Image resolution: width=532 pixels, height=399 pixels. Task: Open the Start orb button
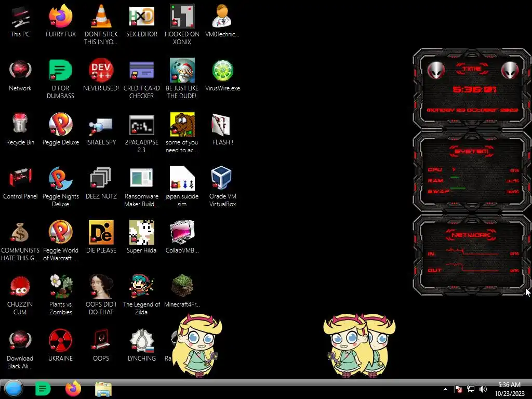14,389
